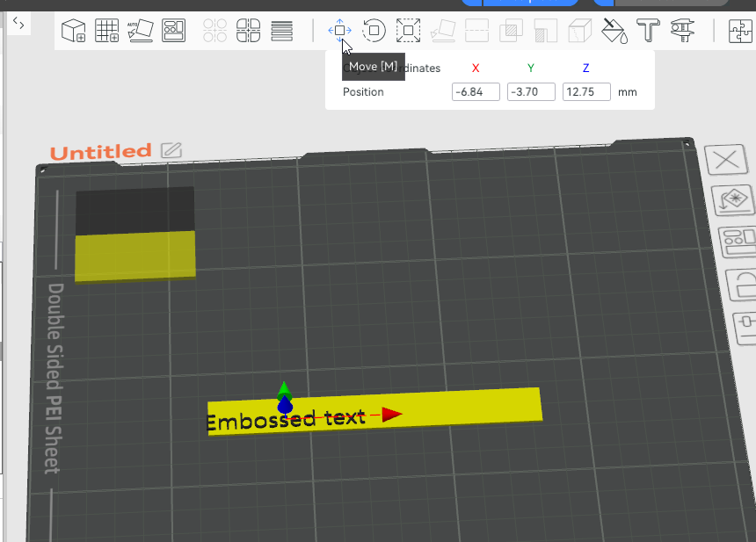This screenshot has height=542, width=756.
Task: Remove the plate with X icon
Action: click(x=727, y=160)
